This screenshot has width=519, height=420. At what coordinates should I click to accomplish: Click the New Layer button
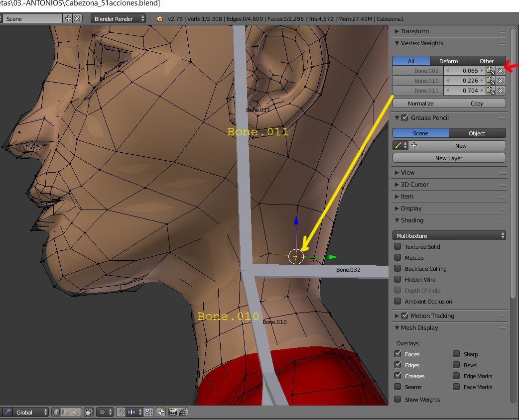[x=449, y=158]
